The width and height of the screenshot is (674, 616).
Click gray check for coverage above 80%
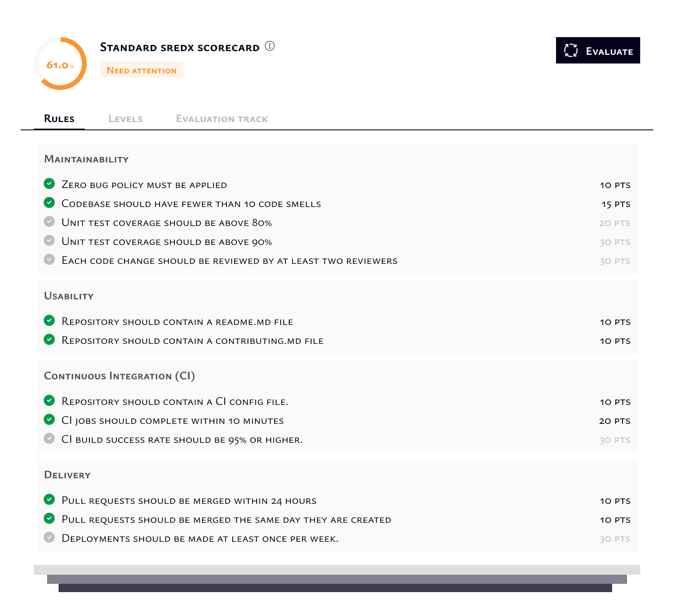(49, 221)
